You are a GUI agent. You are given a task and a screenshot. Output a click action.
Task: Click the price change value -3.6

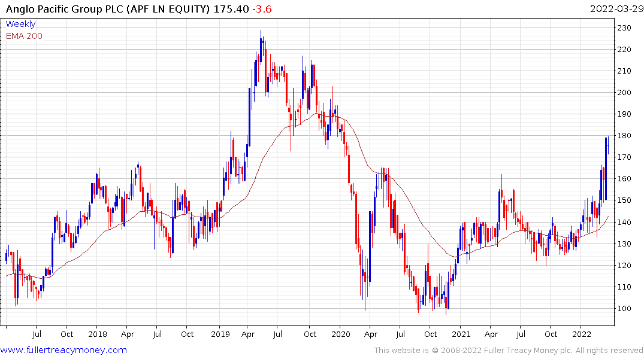tap(262, 8)
